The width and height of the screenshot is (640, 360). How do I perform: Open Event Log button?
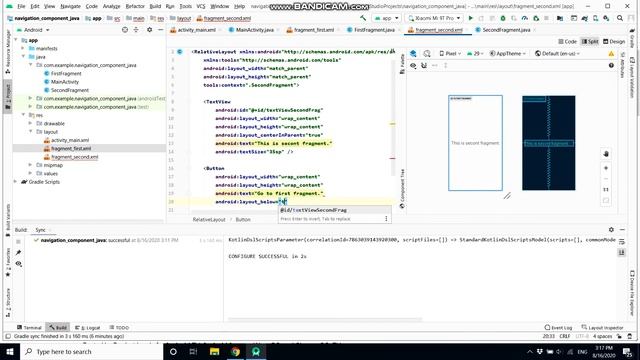(558, 327)
